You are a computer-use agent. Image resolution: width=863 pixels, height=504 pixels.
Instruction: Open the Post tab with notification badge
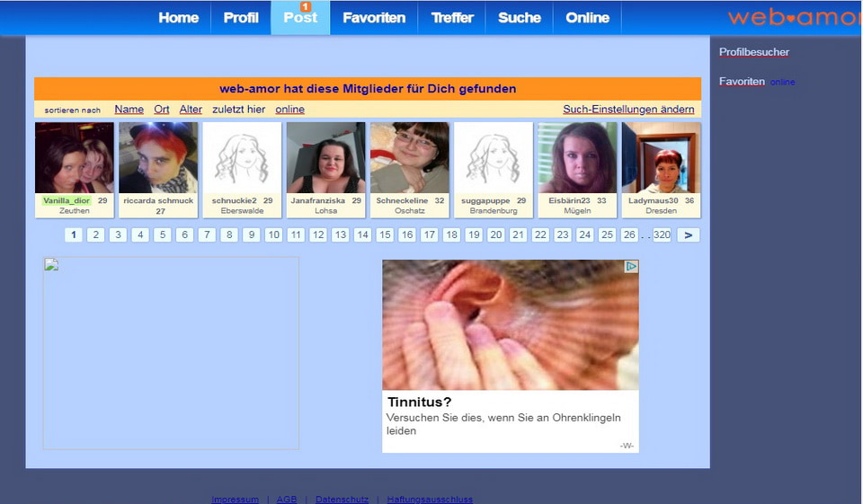point(300,18)
